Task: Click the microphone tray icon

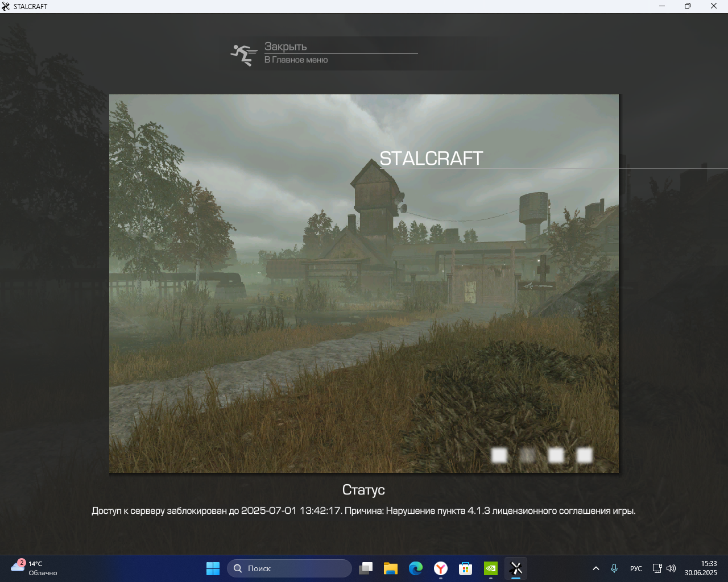Action: (x=614, y=568)
